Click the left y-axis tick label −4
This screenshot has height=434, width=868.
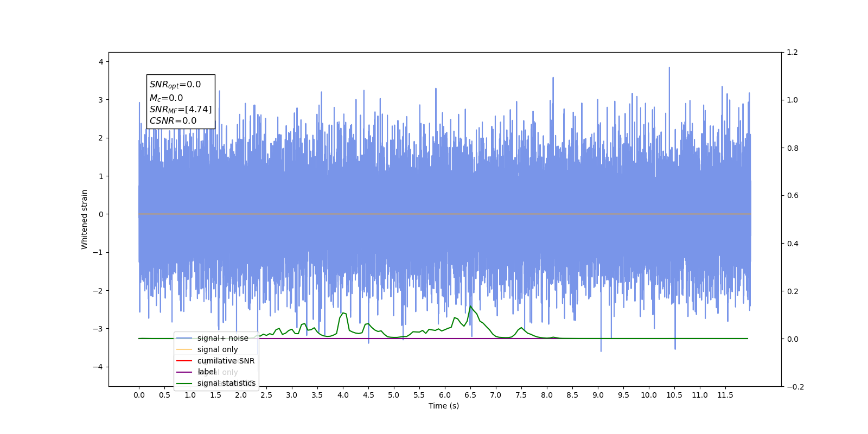[x=98, y=367]
